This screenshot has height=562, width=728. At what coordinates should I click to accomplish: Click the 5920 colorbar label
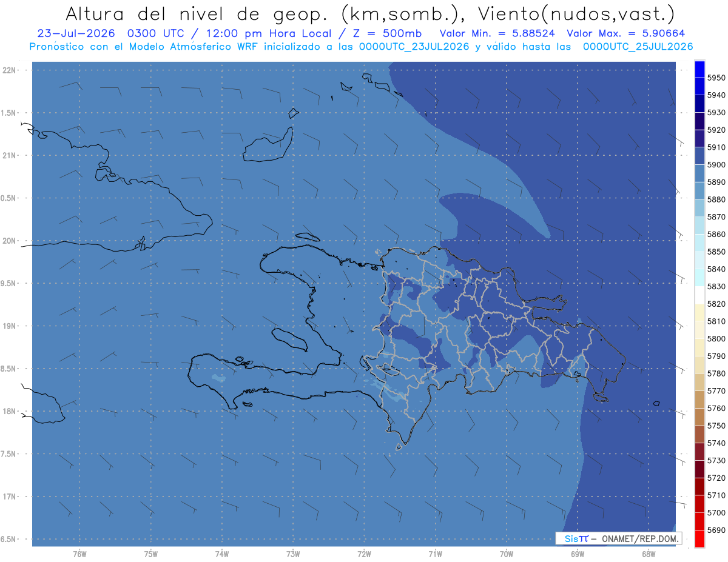716,130
